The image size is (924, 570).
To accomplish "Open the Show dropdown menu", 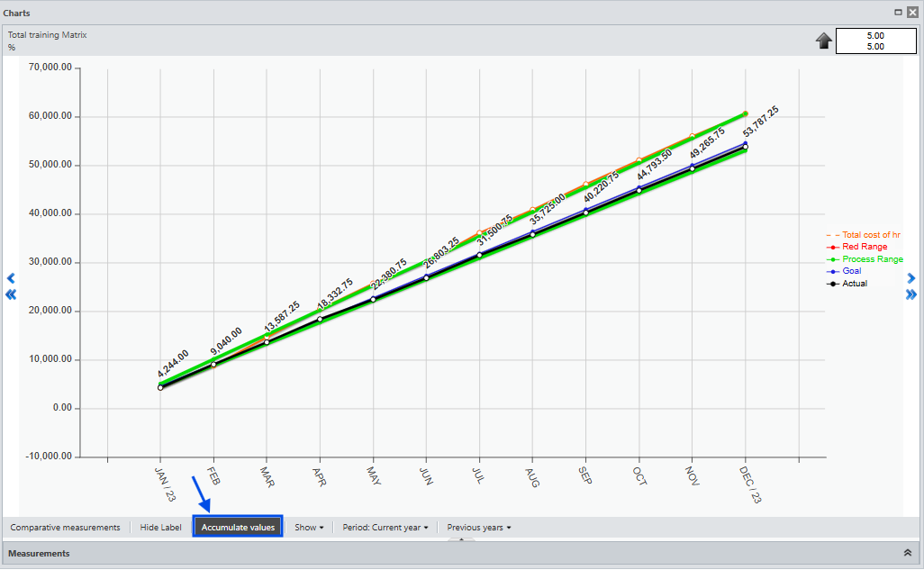I will 309,528.
